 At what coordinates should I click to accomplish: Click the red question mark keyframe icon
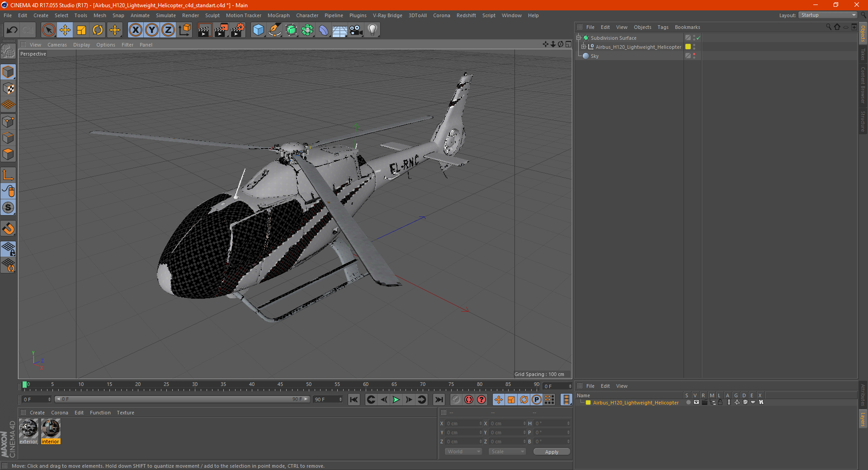[481, 399]
